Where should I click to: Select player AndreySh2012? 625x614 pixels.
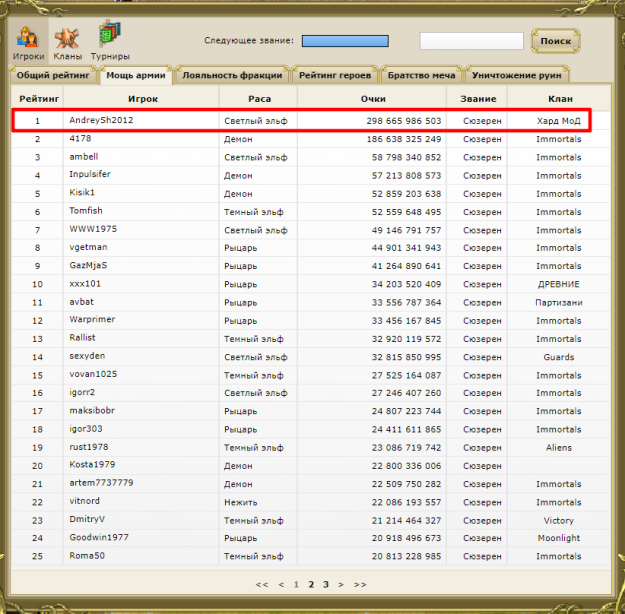point(101,120)
